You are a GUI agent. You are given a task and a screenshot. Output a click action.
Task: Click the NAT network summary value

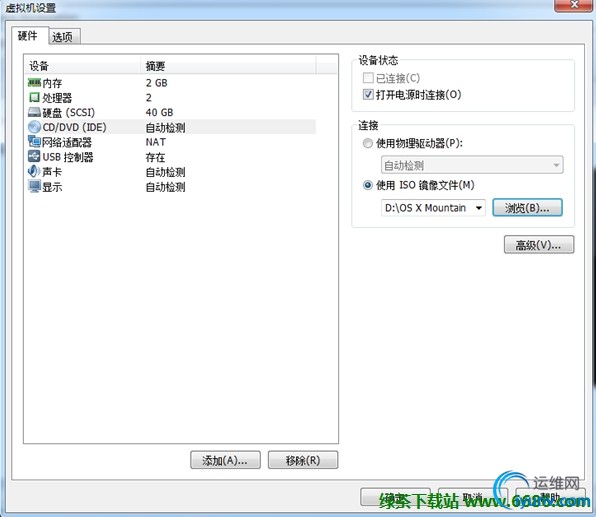156,142
